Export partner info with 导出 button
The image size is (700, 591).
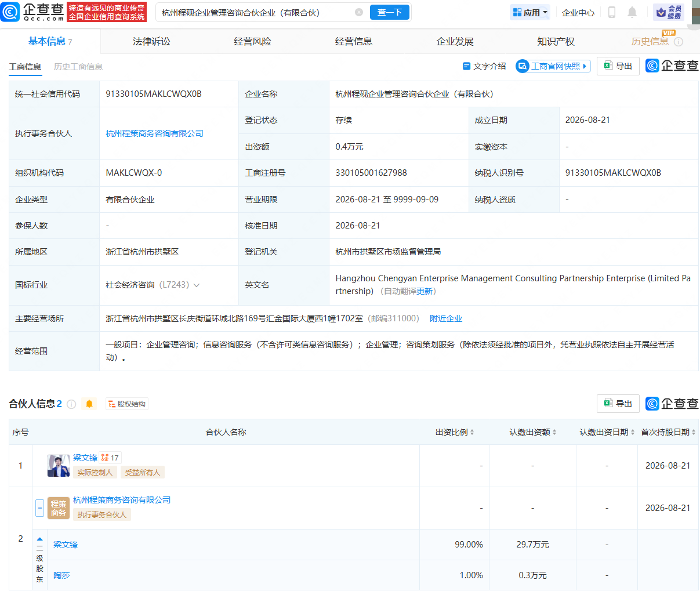pyautogui.click(x=618, y=404)
